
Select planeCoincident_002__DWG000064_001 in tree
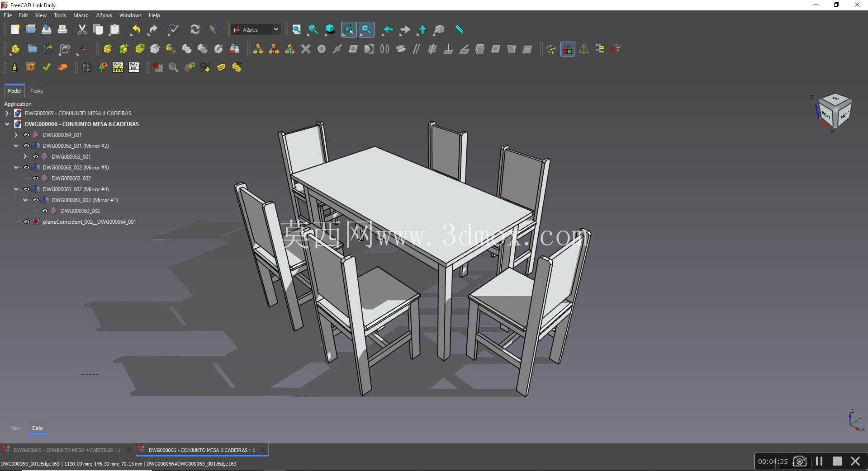coord(90,221)
